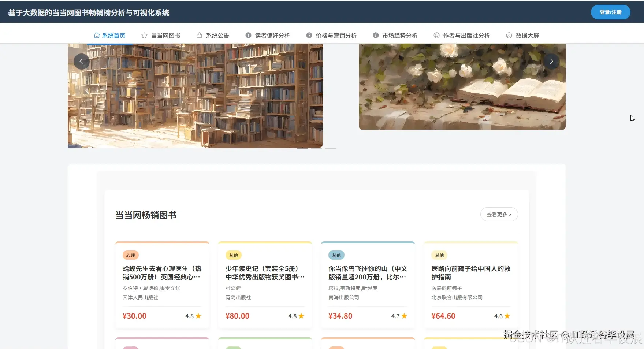644x349 pixels.
Task: Click the open book and roses image
Action: (462, 87)
